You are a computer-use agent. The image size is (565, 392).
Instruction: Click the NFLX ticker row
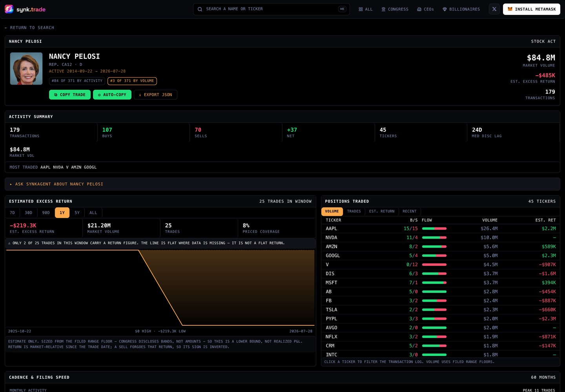441,337
